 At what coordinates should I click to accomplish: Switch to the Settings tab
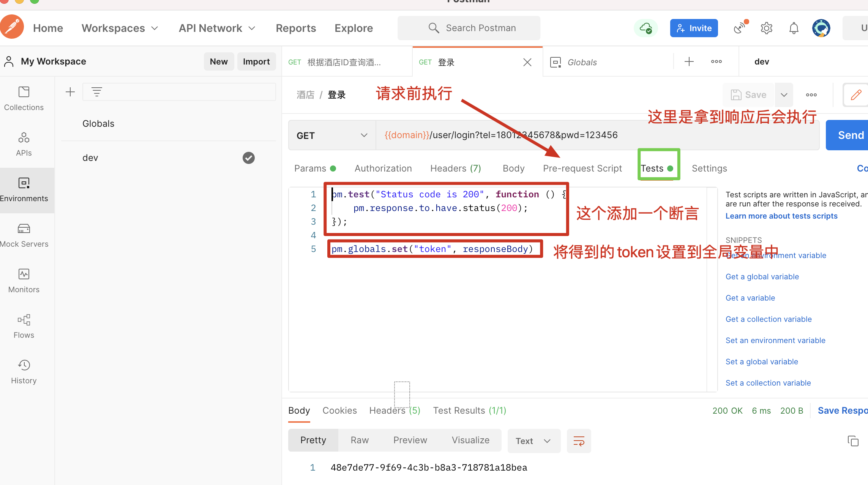point(709,168)
